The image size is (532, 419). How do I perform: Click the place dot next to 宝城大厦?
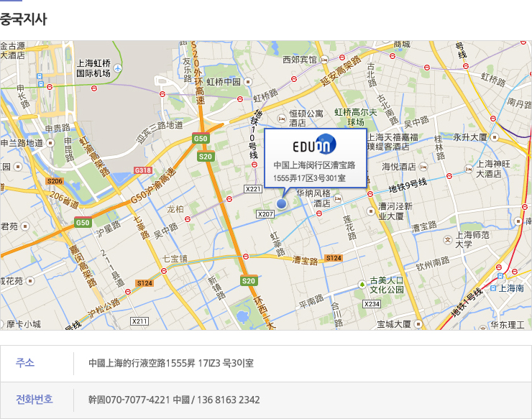coord(418,324)
